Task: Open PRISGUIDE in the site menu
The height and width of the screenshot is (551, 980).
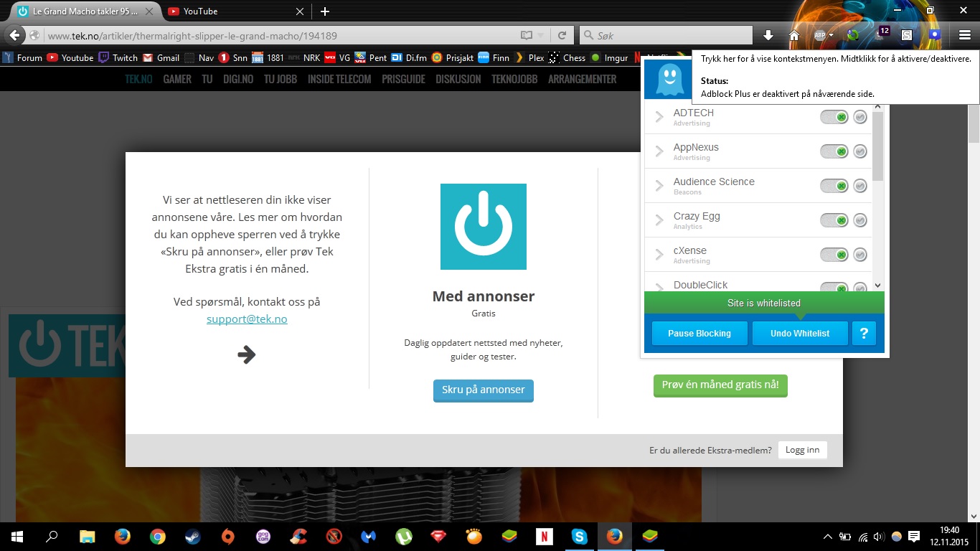Action: [x=403, y=79]
